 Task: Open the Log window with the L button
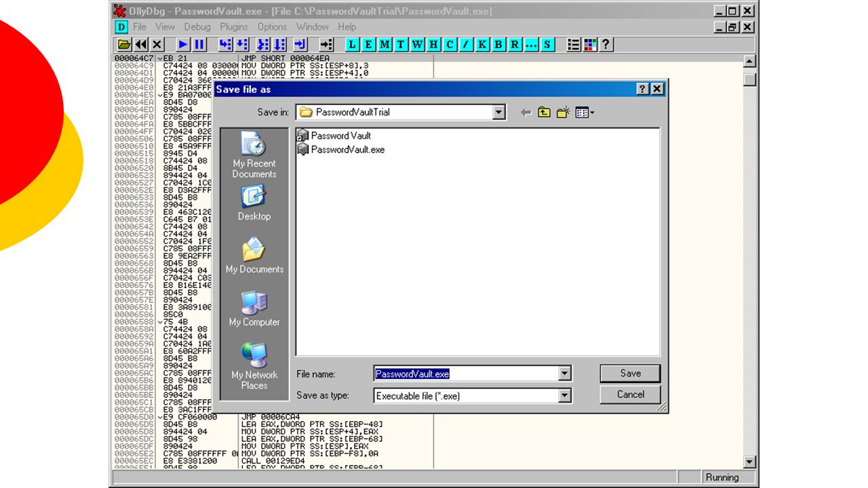tap(352, 45)
